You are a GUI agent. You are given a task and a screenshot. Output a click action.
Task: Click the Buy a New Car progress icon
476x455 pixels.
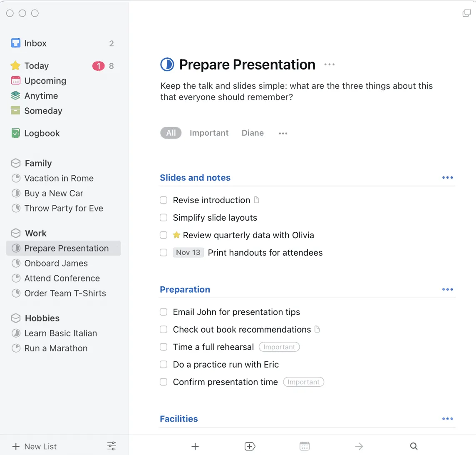click(x=16, y=193)
